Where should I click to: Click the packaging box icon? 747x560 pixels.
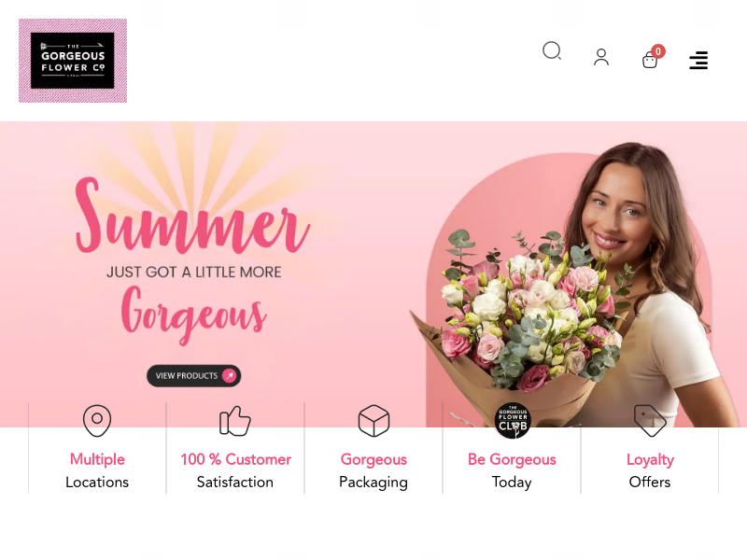click(373, 421)
